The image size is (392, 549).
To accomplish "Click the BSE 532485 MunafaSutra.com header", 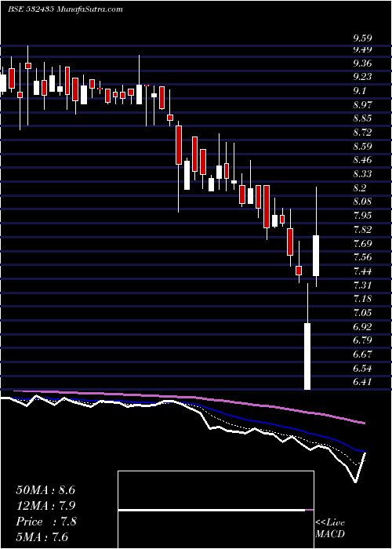I will pos(65,9).
